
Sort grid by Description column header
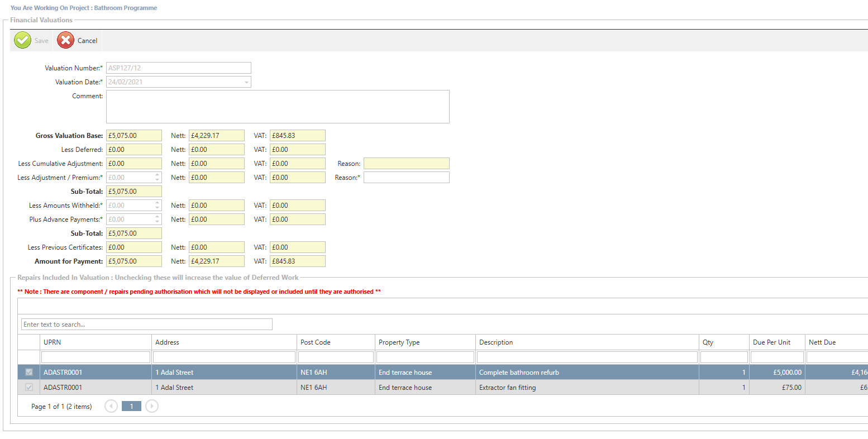click(x=496, y=342)
